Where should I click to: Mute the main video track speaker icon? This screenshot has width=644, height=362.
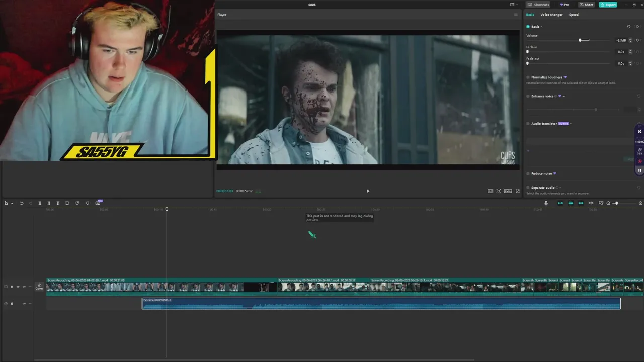point(24,287)
